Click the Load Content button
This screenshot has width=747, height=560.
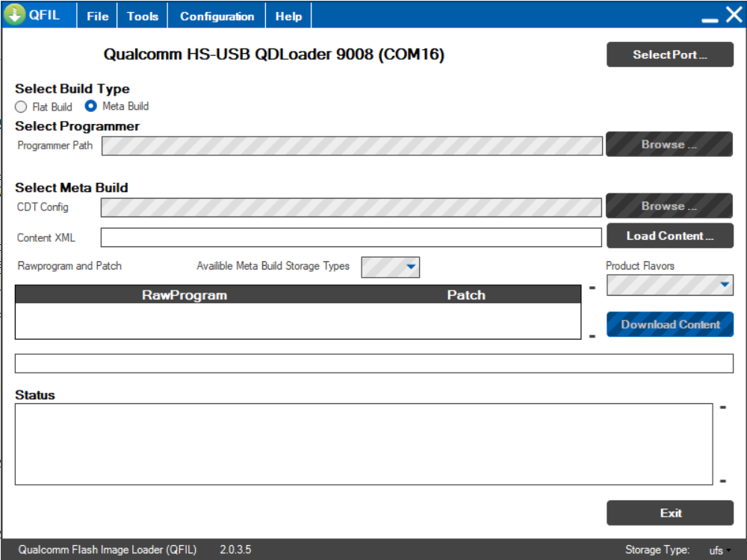coord(670,236)
